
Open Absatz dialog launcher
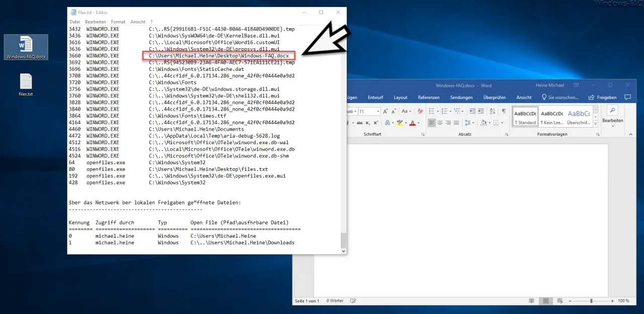pyautogui.click(x=507, y=135)
